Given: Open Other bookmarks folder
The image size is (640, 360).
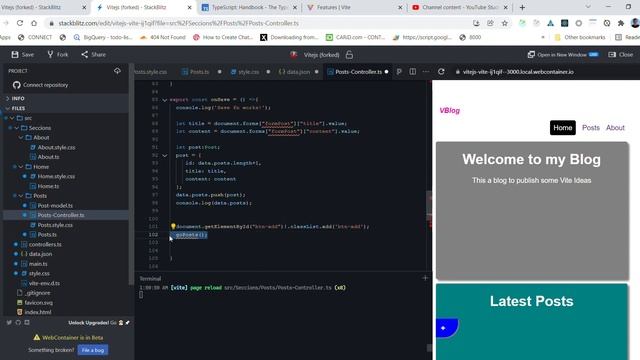Looking at the screenshot, I should pos(580,37).
